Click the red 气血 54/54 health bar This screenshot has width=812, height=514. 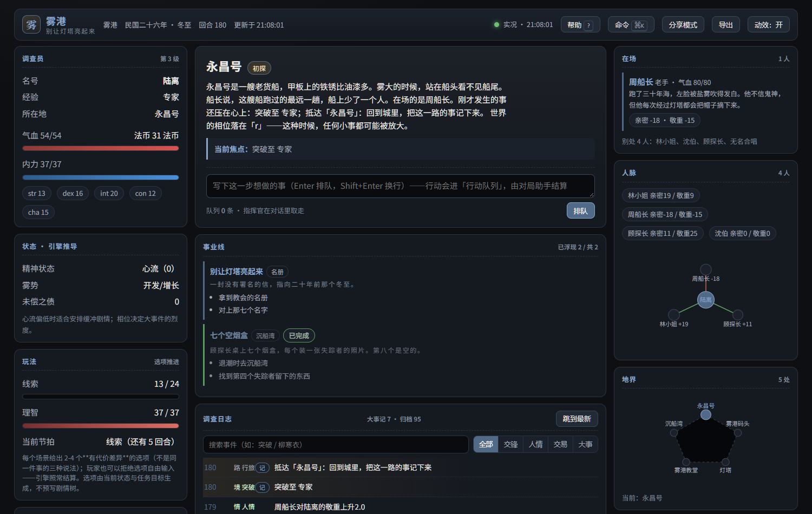click(101, 148)
